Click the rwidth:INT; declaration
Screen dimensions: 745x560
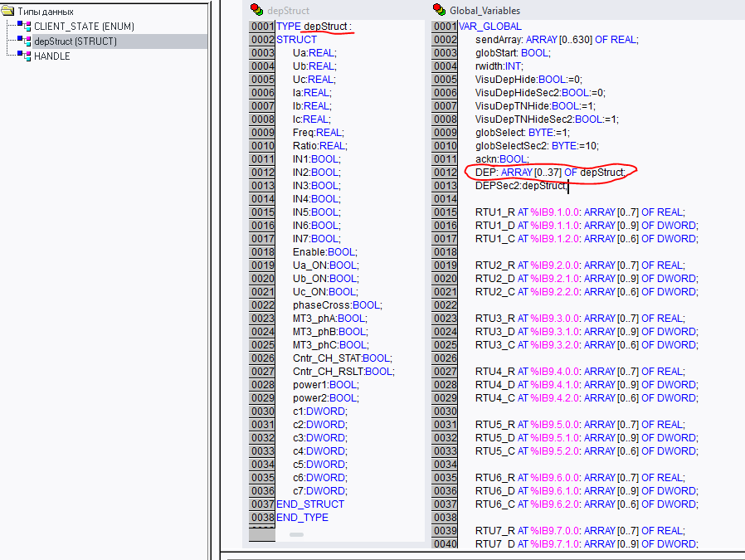(x=499, y=66)
